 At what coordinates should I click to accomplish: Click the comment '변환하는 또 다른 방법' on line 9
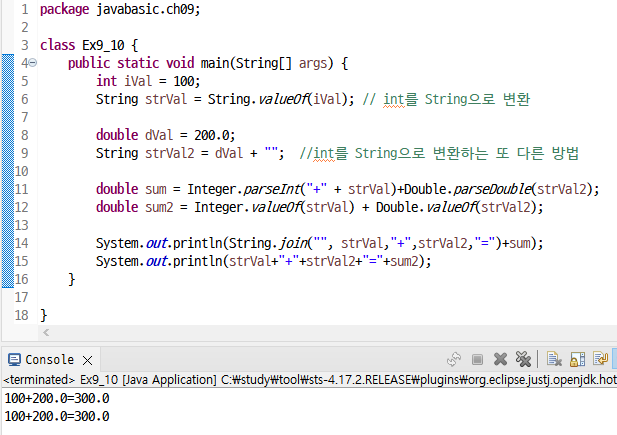(x=506, y=153)
